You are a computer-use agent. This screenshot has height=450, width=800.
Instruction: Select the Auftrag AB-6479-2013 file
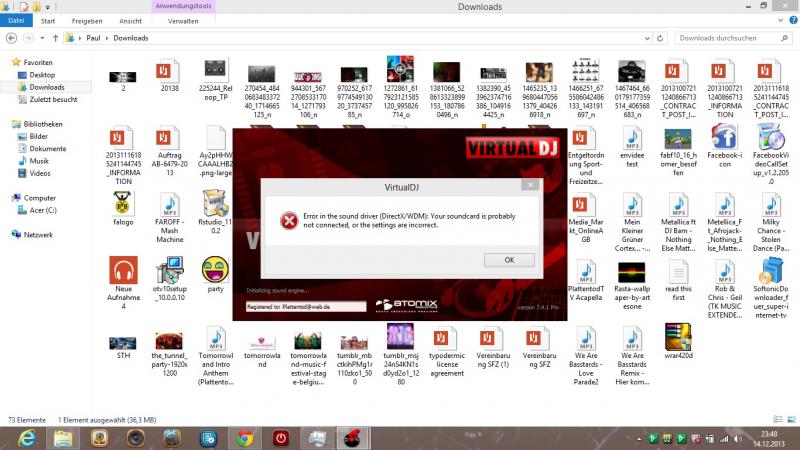[169, 151]
